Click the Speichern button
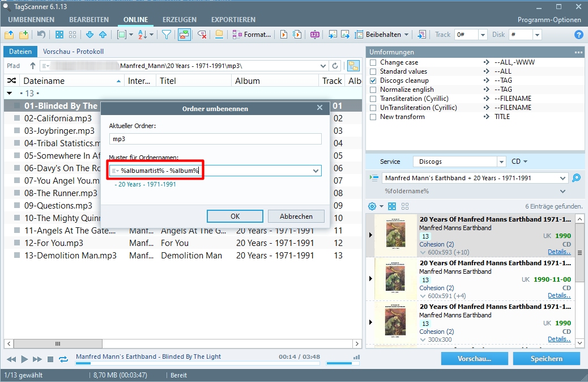The width and height of the screenshot is (588, 382). (x=547, y=359)
